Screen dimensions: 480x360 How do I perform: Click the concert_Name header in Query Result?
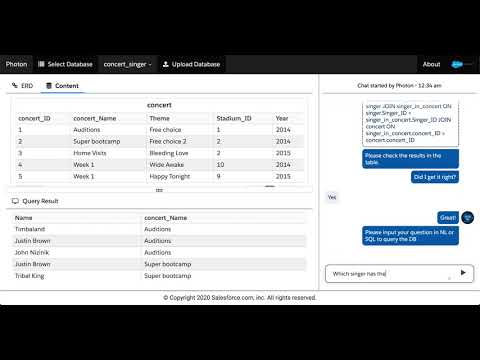pos(165,218)
